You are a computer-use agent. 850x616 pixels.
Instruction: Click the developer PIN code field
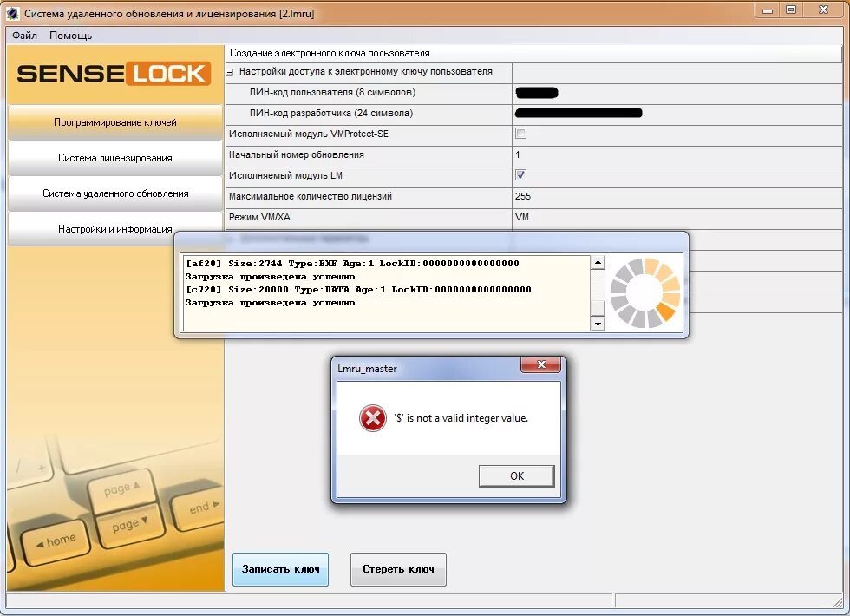click(677, 114)
